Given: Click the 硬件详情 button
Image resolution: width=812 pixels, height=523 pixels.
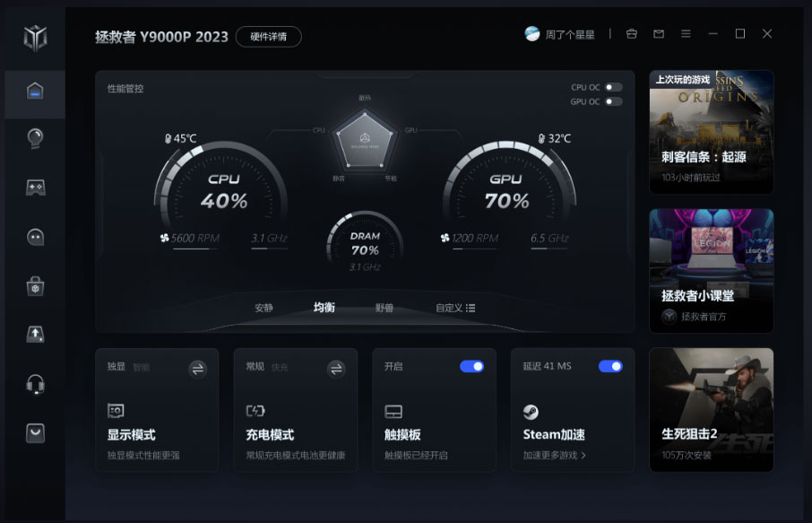Looking at the screenshot, I should point(268,37).
